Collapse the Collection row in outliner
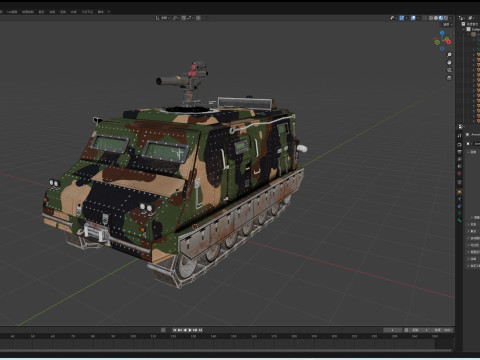The width and height of the screenshot is (480, 360). pos(464,29)
